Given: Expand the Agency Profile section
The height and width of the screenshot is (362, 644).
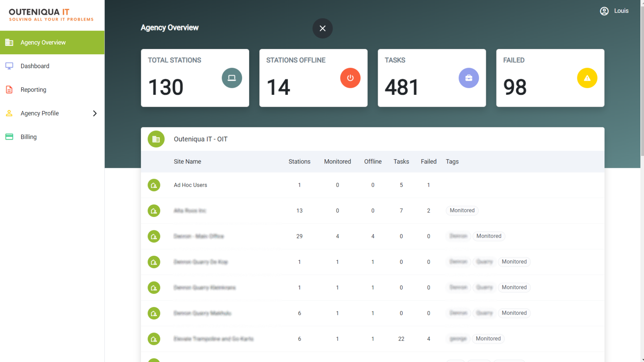Looking at the screenshot, I should [95, 113].
